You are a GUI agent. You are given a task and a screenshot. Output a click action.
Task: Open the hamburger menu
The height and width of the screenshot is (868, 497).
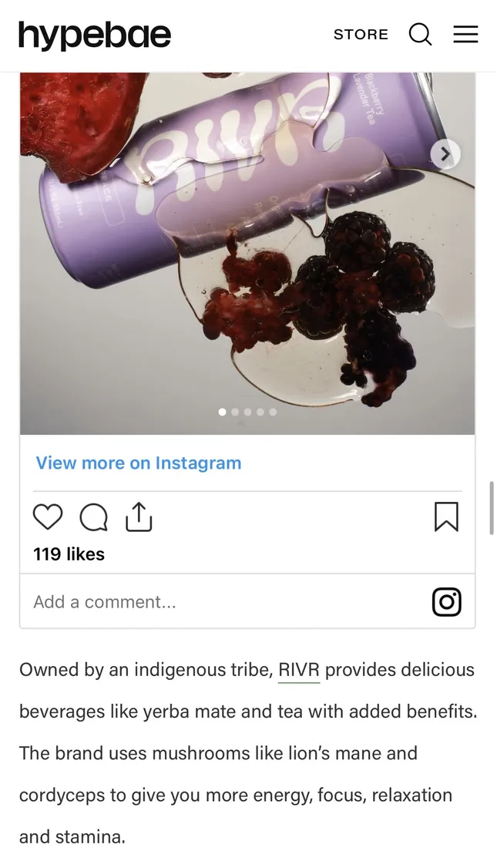[465, 35]
